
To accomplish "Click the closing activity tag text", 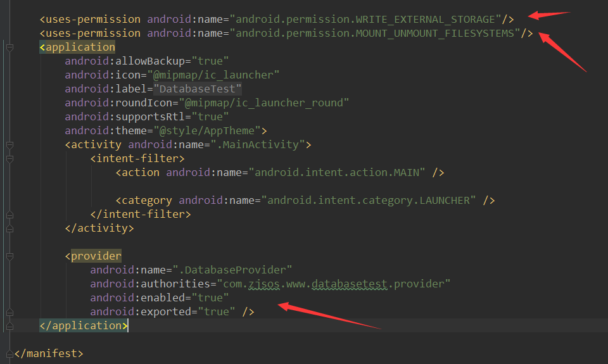I will pos(99,229).
